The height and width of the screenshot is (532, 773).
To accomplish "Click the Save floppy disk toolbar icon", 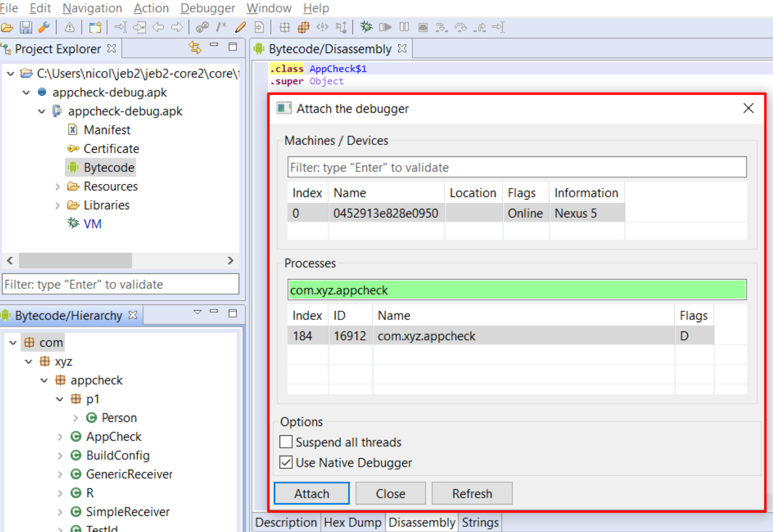I will [x=26, y=28].
